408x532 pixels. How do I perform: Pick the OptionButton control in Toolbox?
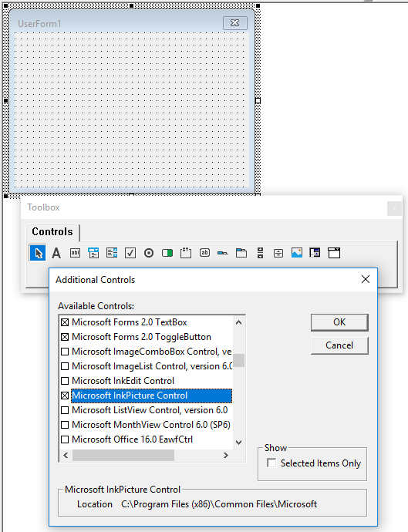149,253
